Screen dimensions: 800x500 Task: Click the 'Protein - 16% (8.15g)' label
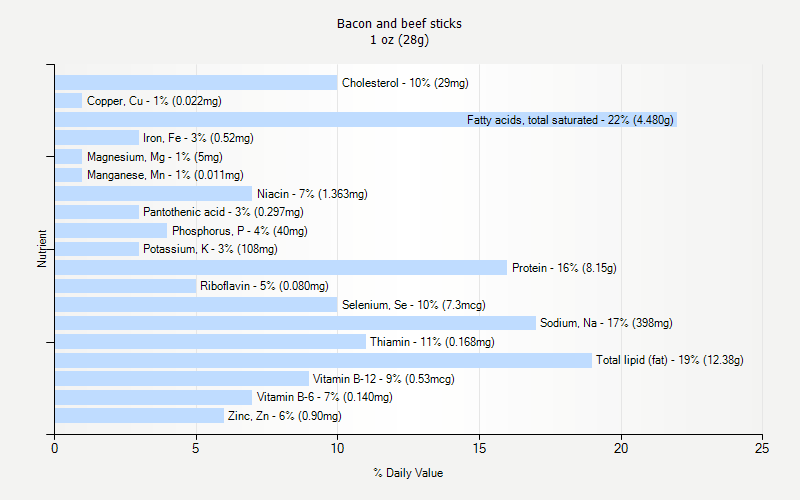(x=564, y=268)
